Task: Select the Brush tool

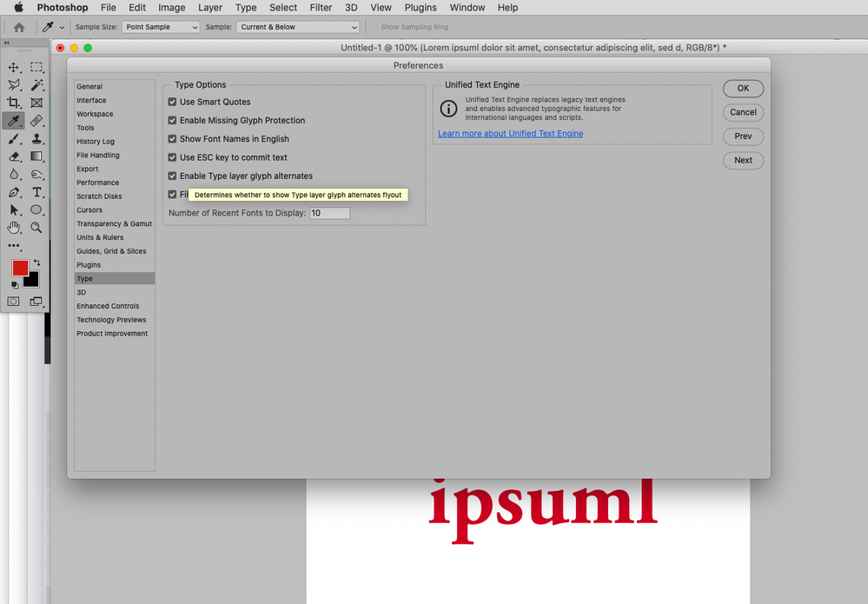Action: pyautogui.click(x=13, y=139)
